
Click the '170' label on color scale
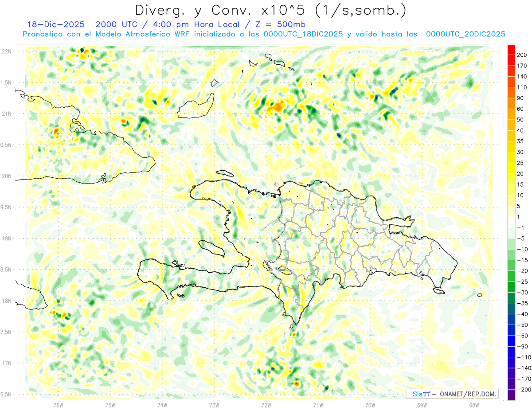[x=523, y=66]
